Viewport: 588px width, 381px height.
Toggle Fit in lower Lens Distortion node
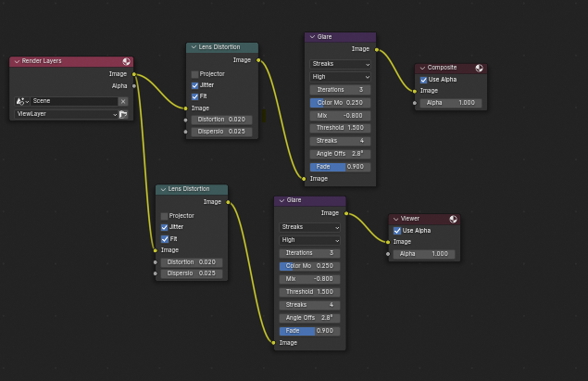[x=164, y=239]
